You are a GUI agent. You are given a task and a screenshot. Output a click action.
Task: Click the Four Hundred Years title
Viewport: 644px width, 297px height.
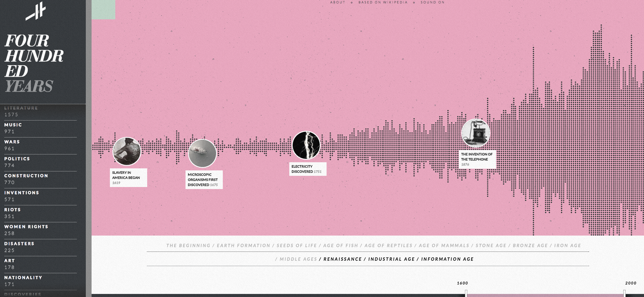pos(34,63)
